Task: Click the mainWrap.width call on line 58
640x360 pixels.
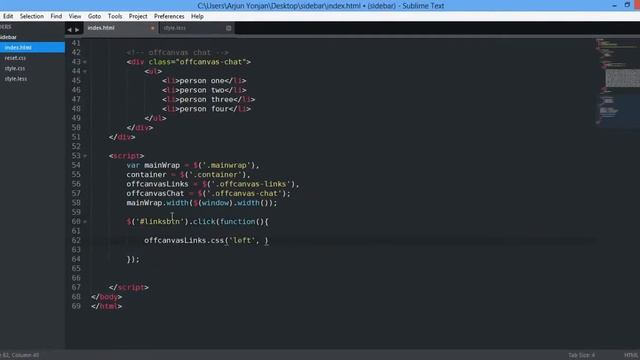Action: [x=202, y=203]
